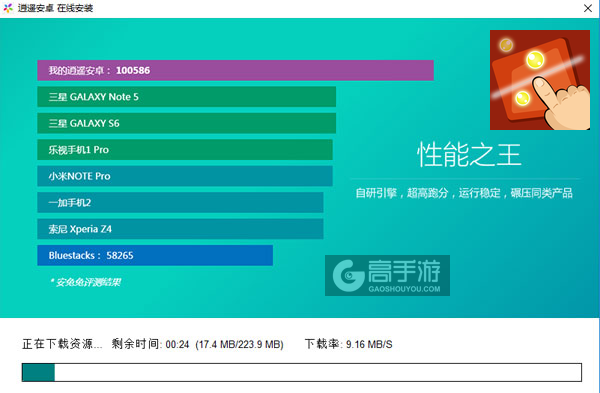Click the 性能之王 heading
600x393 pixels.
(469, 155)
